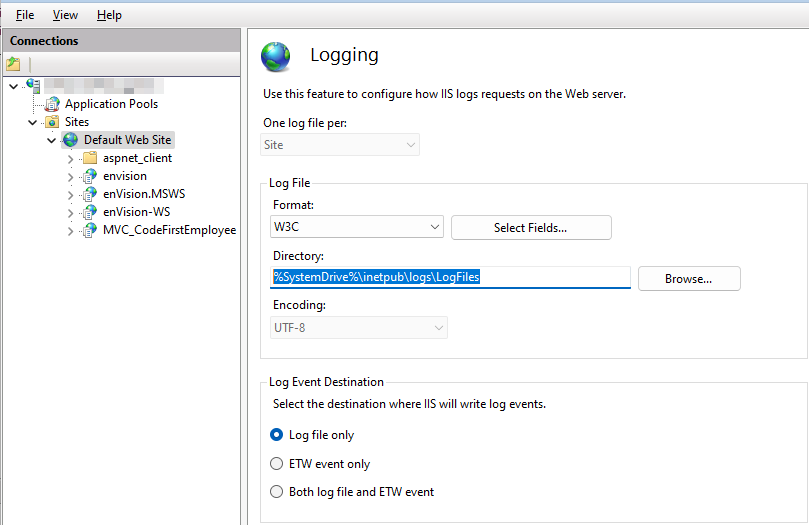Open the Encoding dropdown showing UTF-8

pos(359,327)
